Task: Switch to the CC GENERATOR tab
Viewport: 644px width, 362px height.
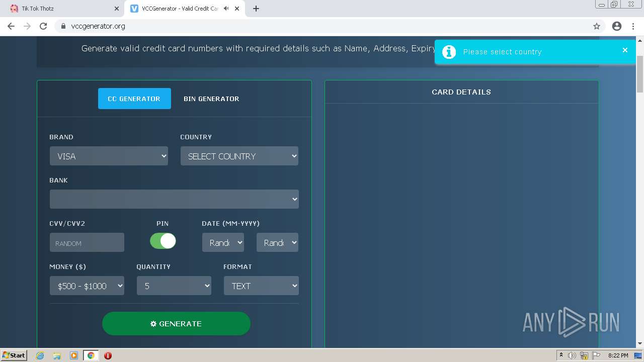Action: [x=134, y=99]
